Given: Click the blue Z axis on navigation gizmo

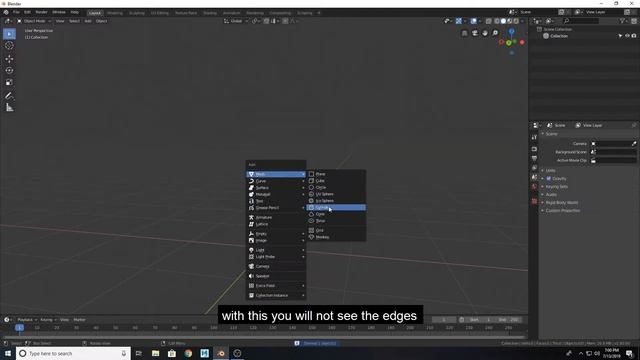Looking at the screenshot, I should 511,31.
